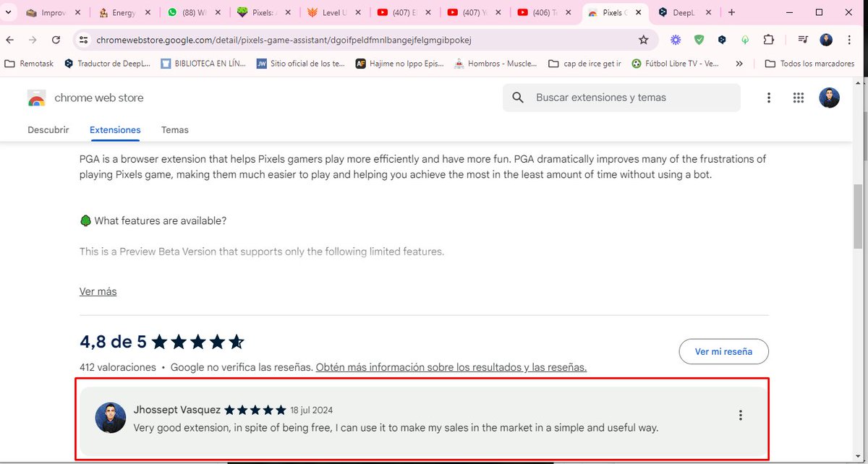
Task: Open the cap de irce get ir folder
Action: pos(584,64)
